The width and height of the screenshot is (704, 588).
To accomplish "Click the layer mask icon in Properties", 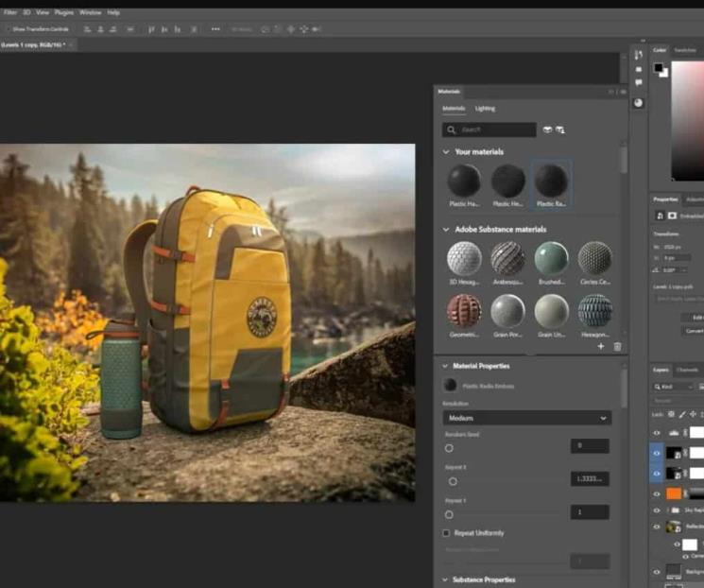I will [672, 216].
